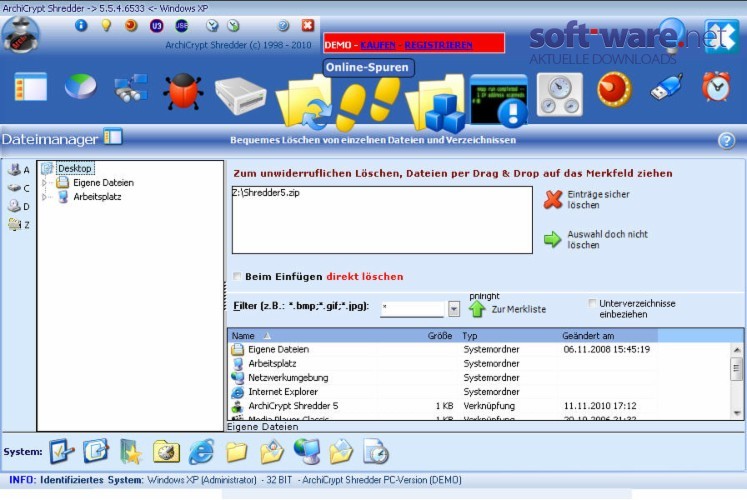Open the red alarm clock scheduler icon

tap(716, 86)
